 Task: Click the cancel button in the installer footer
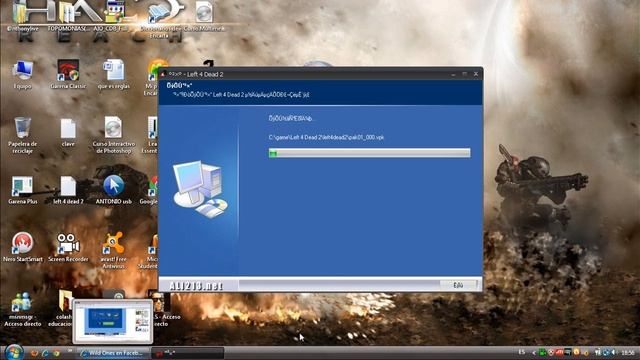458,285
